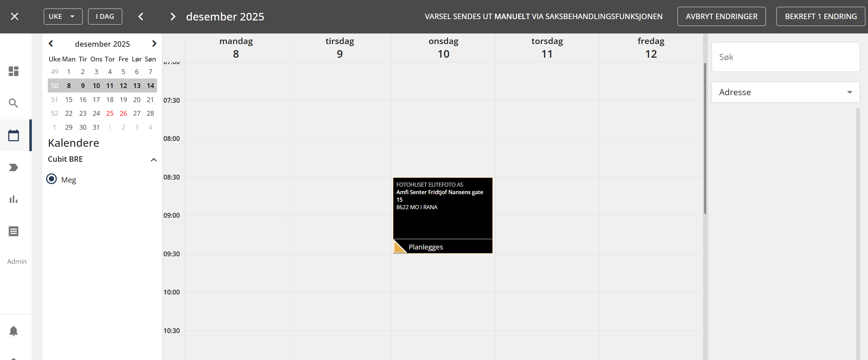Click the 10:30 time label
Viewport: 868px width, 360px height.
(171, 331)
